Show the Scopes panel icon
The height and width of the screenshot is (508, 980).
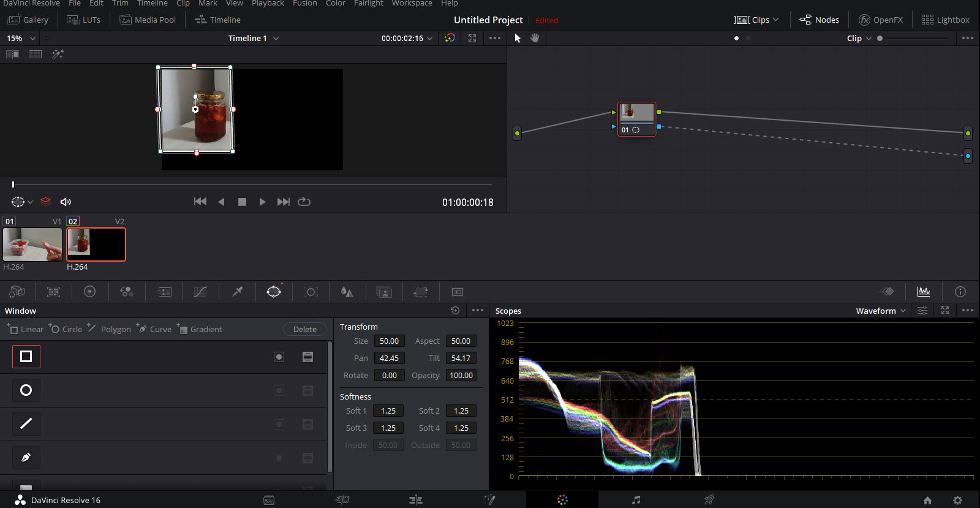[x=924, y=292]
